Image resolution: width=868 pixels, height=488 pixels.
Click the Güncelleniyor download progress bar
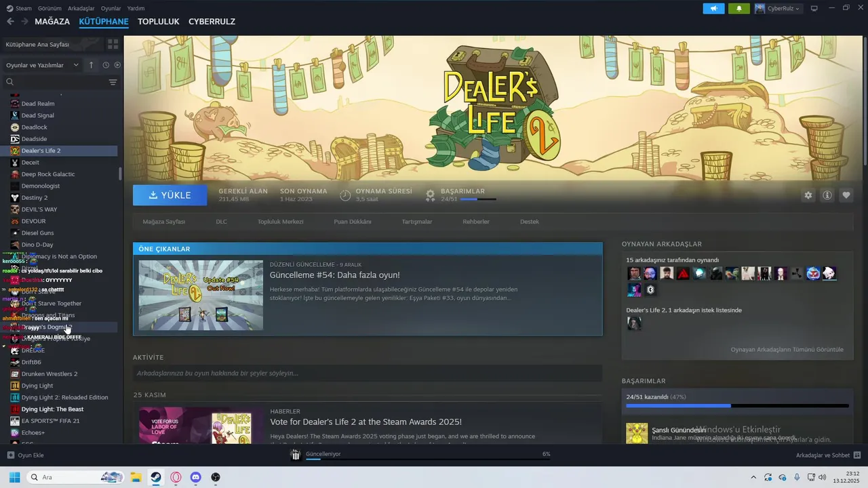pos(428,460)
